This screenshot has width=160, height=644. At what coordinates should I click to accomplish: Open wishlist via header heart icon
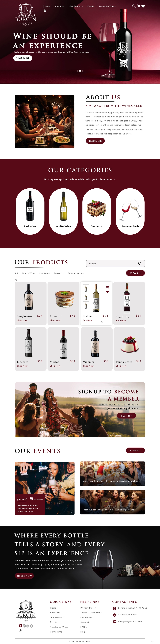pos(143,6)
